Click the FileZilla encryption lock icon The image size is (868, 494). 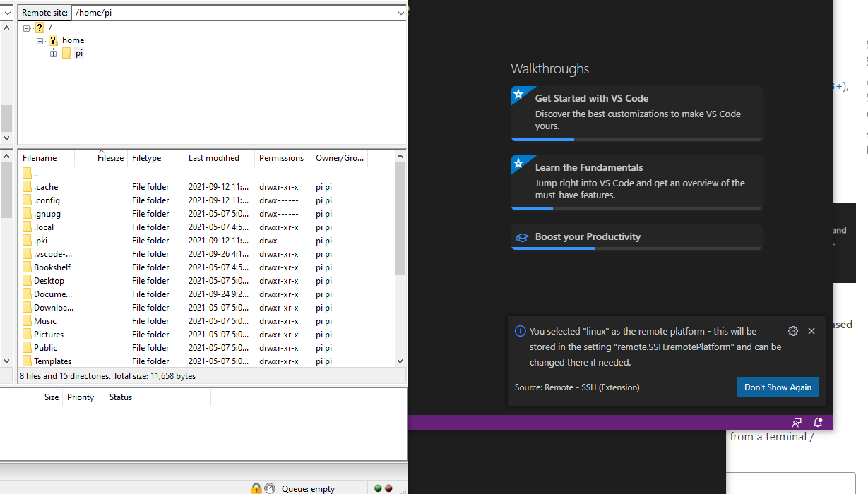(256, 488)
